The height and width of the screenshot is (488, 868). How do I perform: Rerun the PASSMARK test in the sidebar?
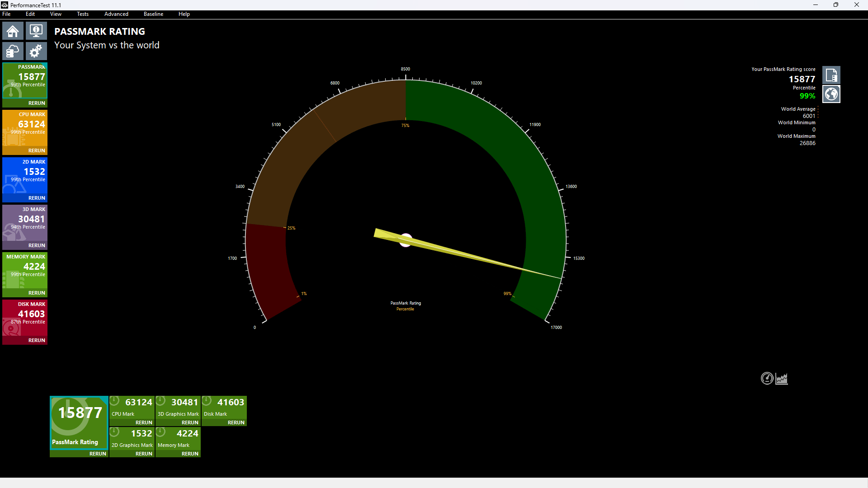tap(37, 103)
